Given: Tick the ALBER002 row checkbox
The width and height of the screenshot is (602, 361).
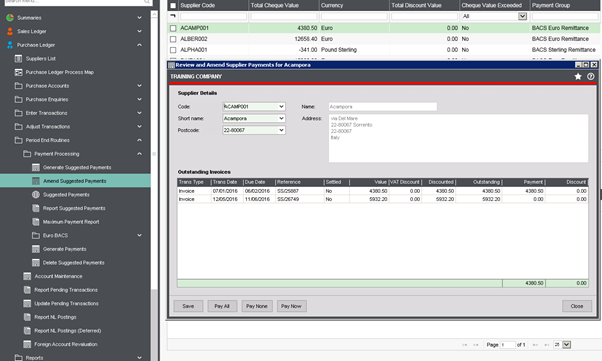Looking at the screenshot, I should (x=173, y=39).
